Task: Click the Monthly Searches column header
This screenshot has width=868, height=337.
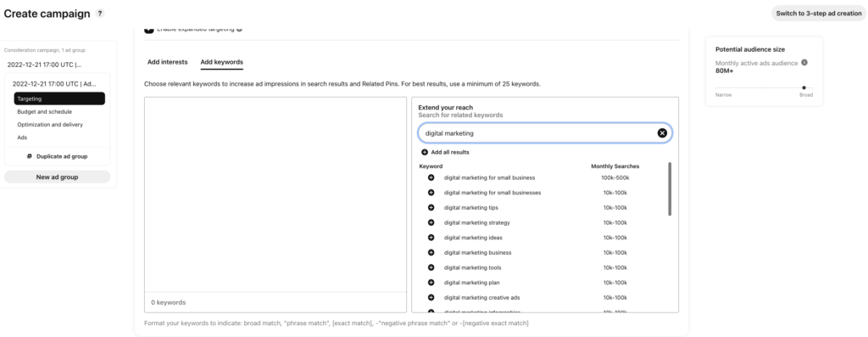Action: tap(615, 166)
